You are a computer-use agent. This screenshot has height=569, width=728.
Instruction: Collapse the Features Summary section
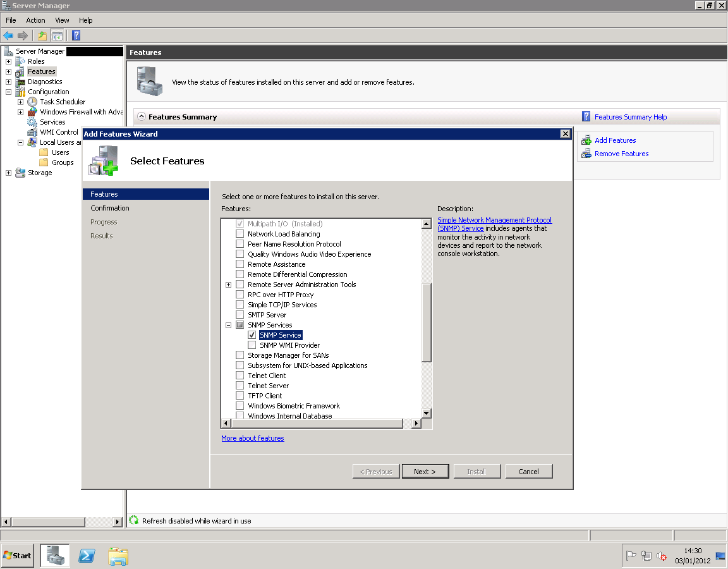(142, 116)
